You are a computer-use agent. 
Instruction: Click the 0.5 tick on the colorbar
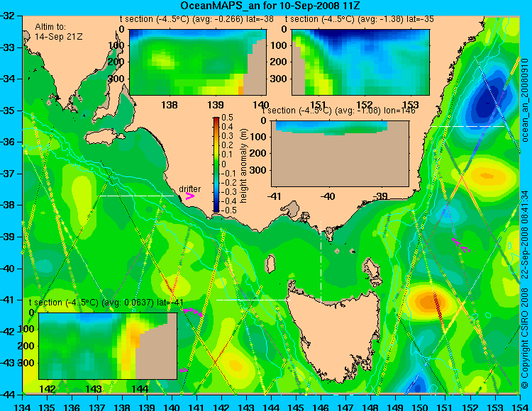[x=227, y=118]
